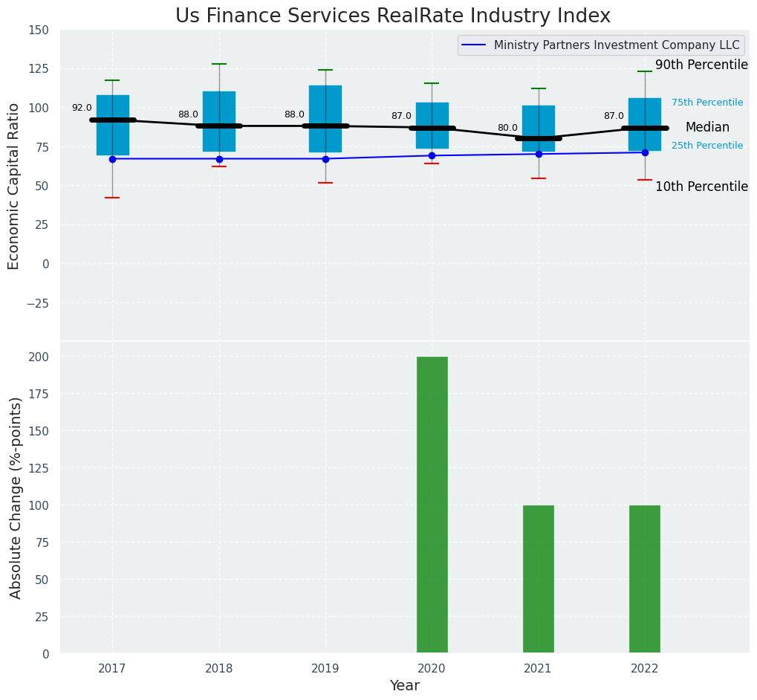Image resolution: width=757 pixels, height=700 pixels.
Task: Click the 2018 company data point
Action: click(219, 159)
